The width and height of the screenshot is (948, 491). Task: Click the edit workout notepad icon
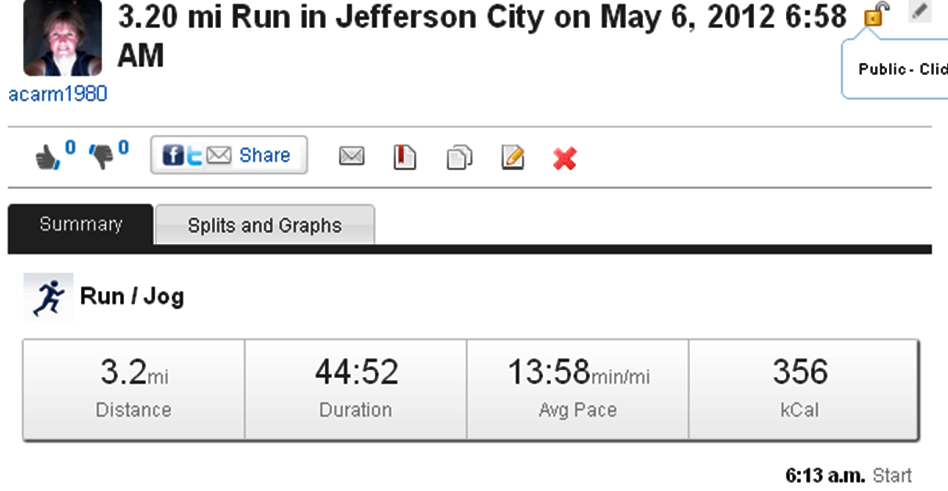coord(513,157)
